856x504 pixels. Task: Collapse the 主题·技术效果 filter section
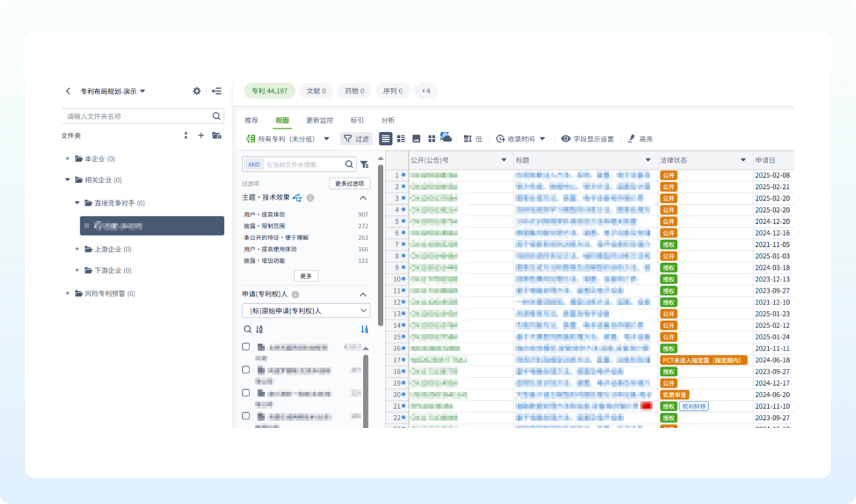[x=362, y=198]
